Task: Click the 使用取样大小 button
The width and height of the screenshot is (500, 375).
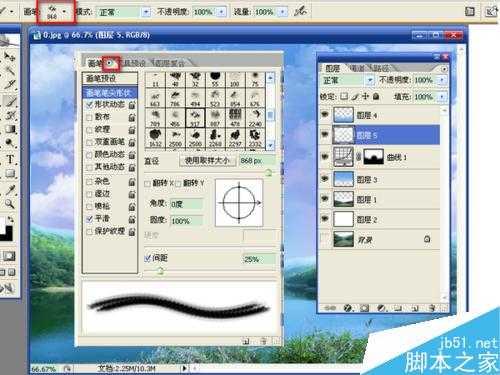Action: click(207, 161)
